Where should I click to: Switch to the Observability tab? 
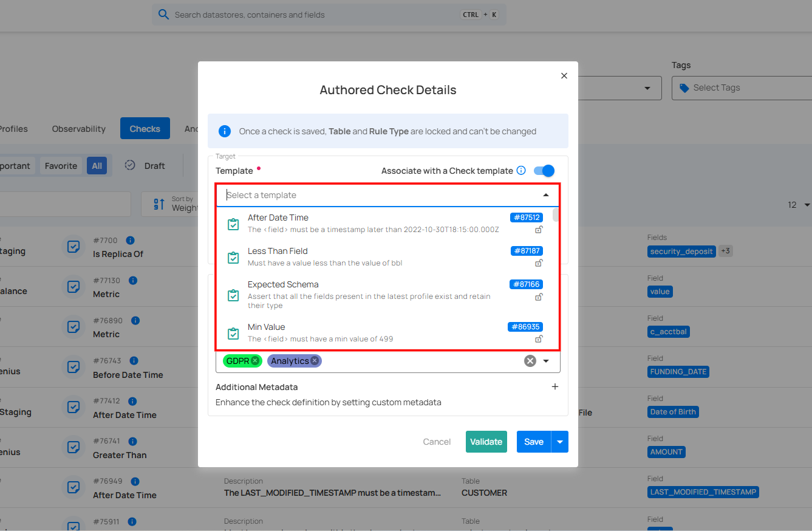(79, 129)
